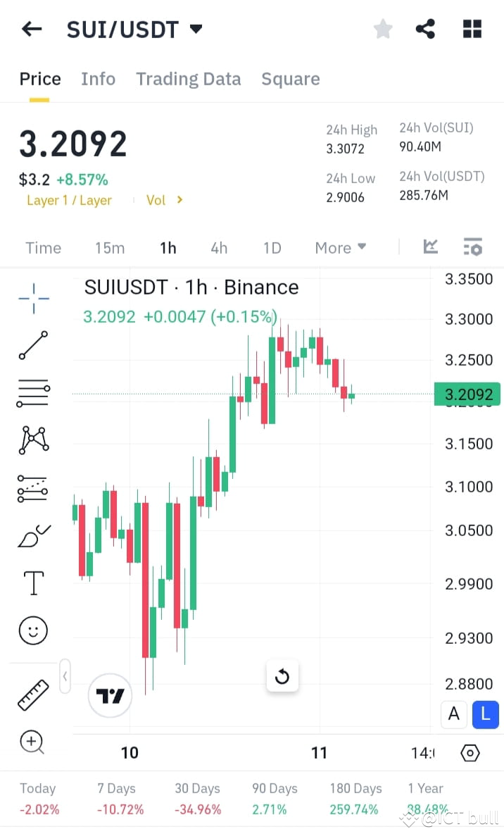Image resolution: width=504 pixels, height=834 pixels.
Task: Activate the chart zoom magnifier tool
Action: 32,742
